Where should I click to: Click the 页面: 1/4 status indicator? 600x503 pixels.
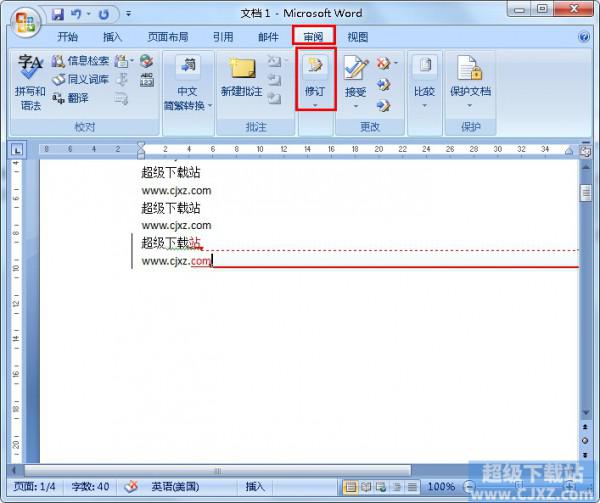coord(34,487)
